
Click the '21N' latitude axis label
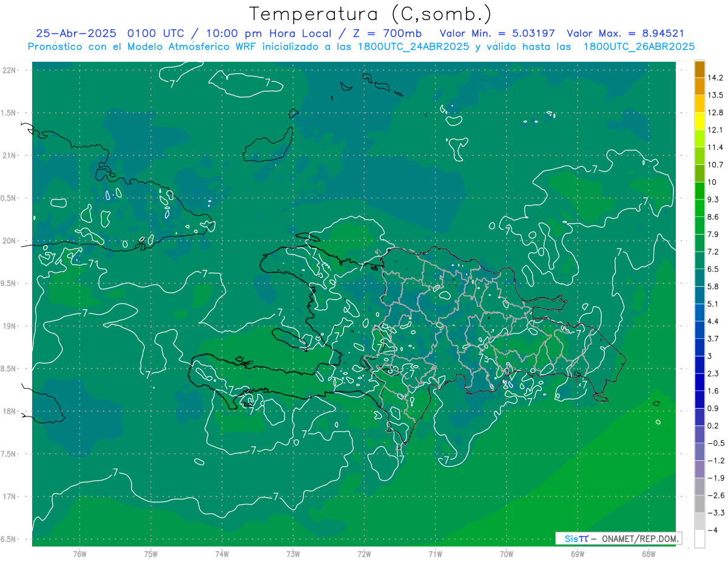[9, 156]
